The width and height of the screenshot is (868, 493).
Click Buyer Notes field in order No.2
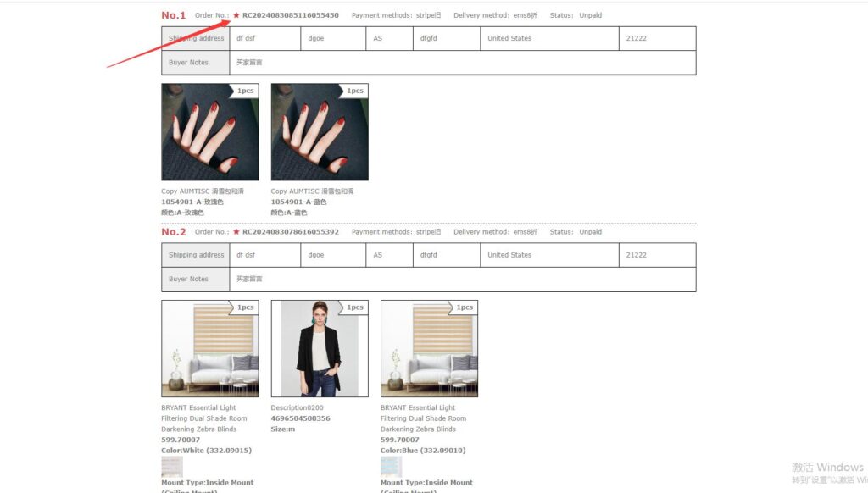(463, 279)
